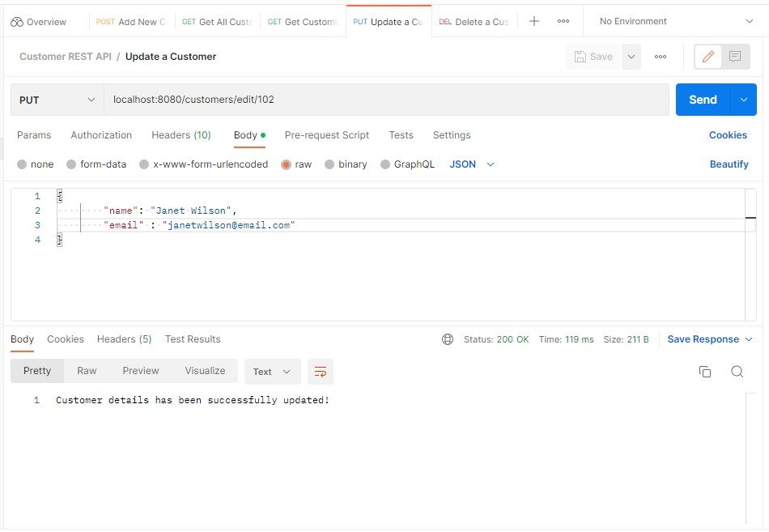
Task: Open a new request tab with the plus icon
Action: point(533,21)
